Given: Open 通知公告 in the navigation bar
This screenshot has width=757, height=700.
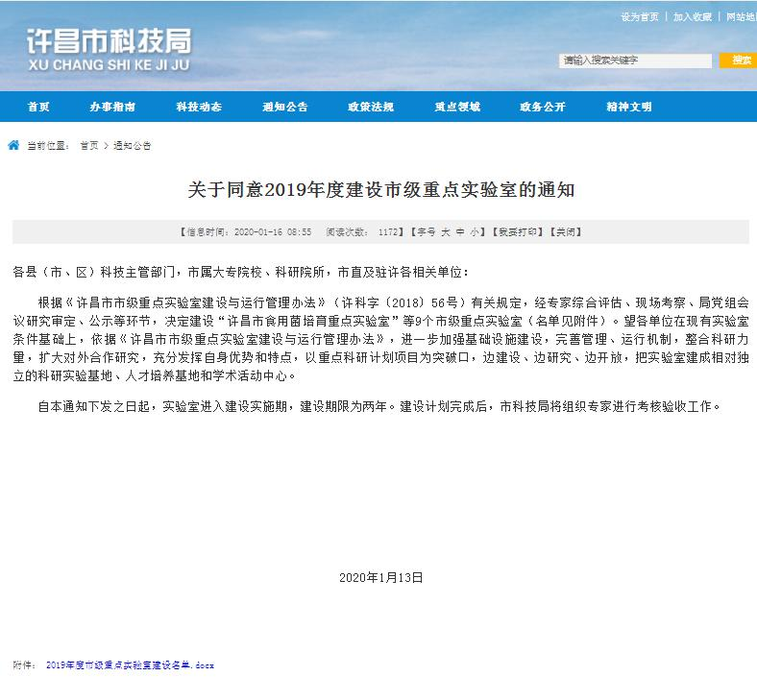Looking at the screenshot, I should click(285, 107).
